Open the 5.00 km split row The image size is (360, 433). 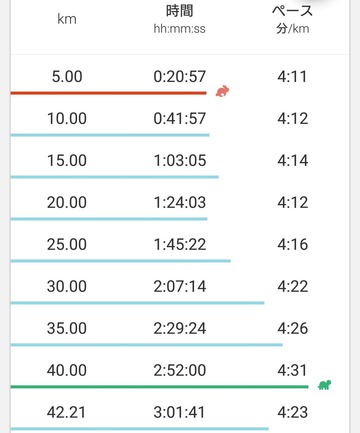180,76
